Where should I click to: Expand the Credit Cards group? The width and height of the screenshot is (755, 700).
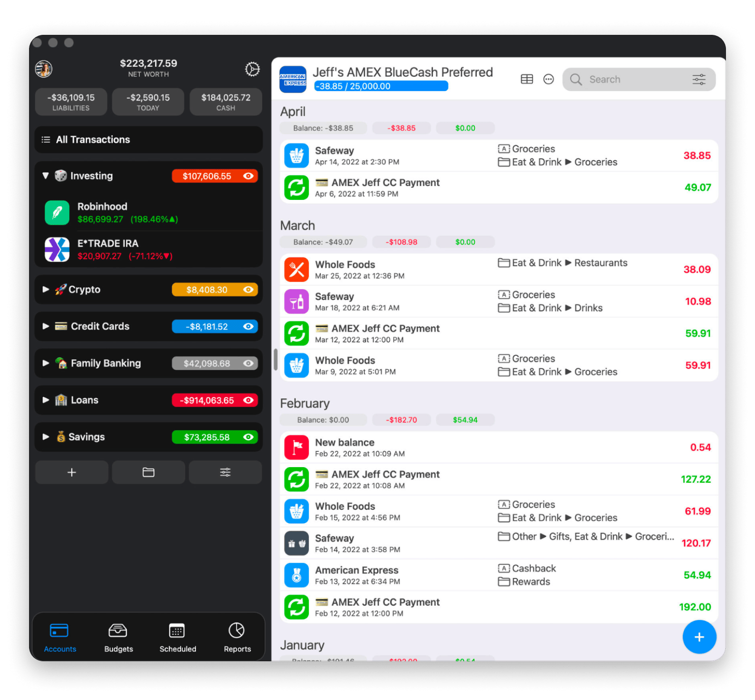click(45, 326)
